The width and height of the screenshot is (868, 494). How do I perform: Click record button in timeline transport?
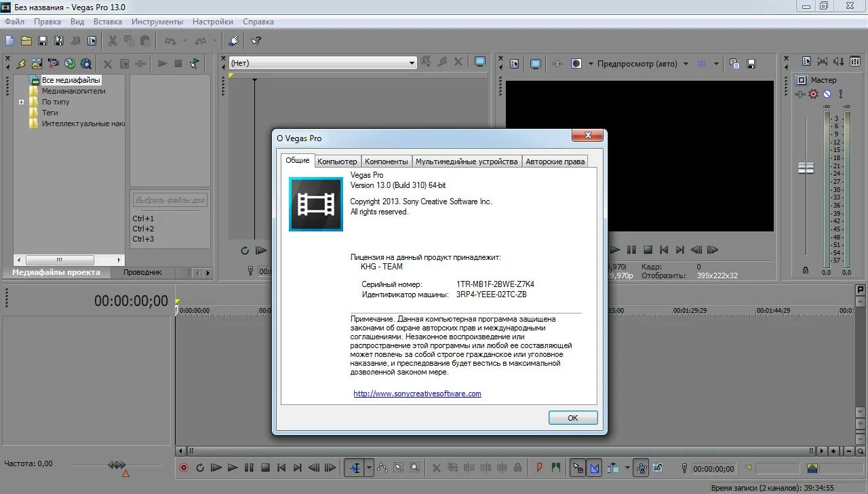click(183, 468)
